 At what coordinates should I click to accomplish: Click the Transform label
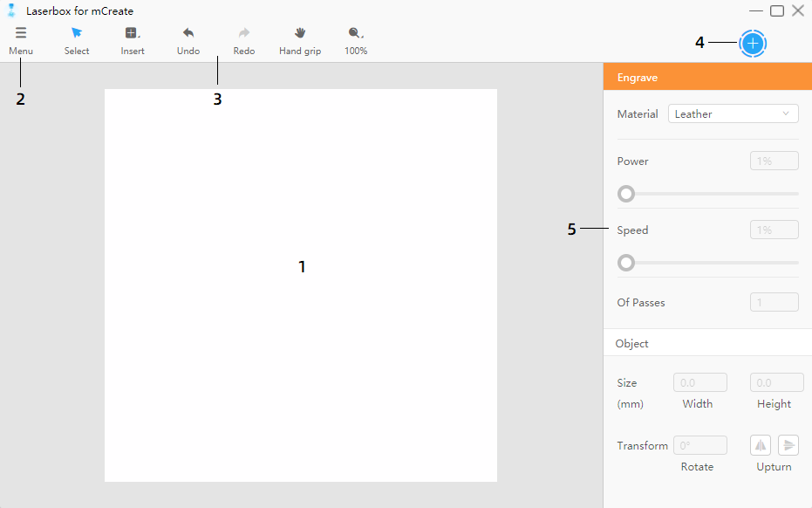point(642,446)
